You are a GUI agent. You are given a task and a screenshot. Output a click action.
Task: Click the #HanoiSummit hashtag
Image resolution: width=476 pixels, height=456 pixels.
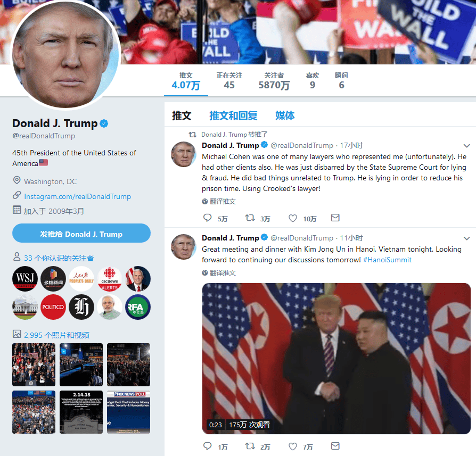tap(387, 260)
